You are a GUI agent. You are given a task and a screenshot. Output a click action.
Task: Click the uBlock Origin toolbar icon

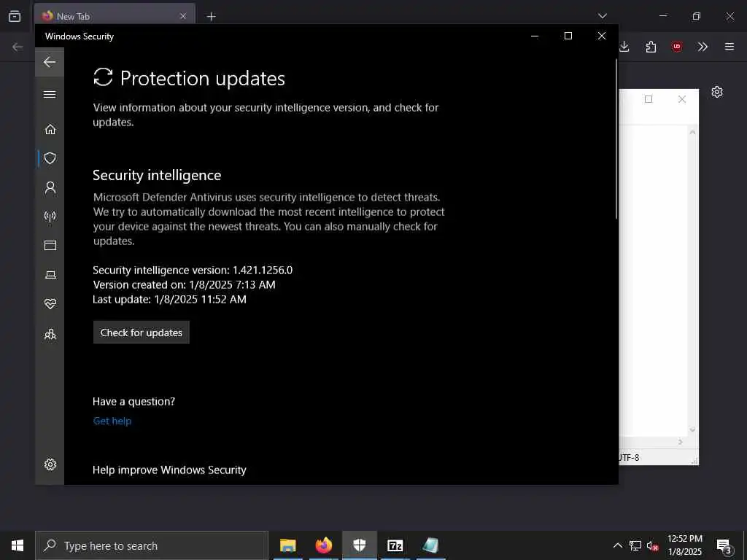coord(677,47)
